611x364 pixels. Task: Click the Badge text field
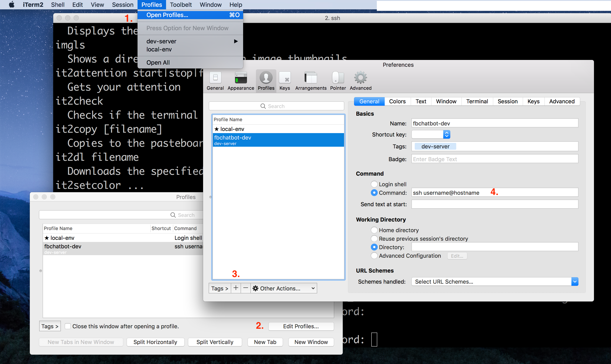pos(495,159)
